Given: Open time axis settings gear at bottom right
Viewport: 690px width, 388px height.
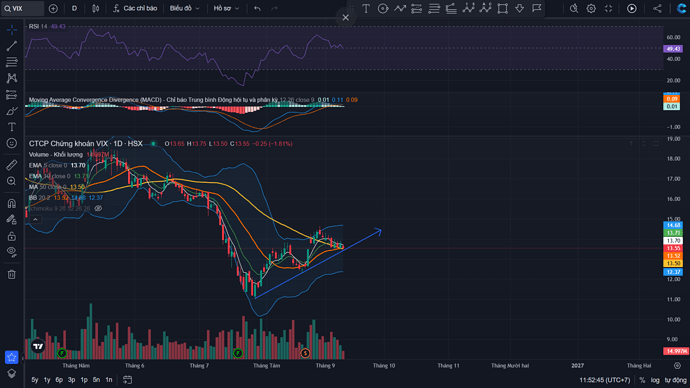Looking at the screenshot, I should point(677,366).
